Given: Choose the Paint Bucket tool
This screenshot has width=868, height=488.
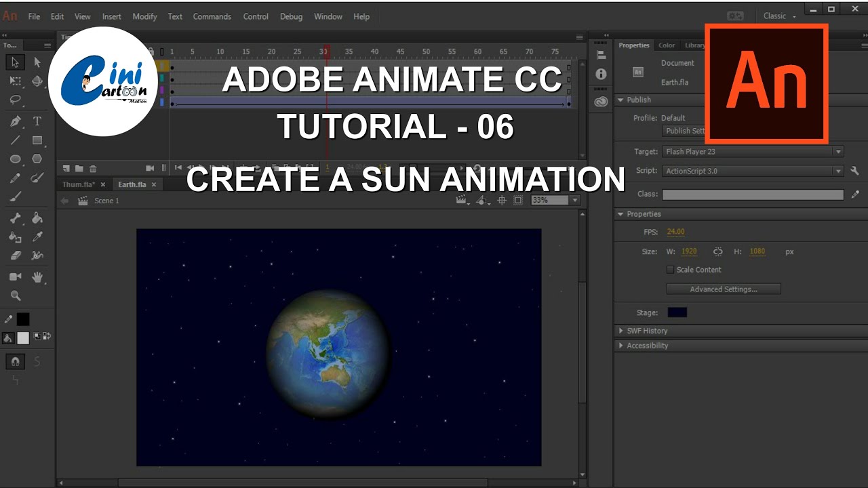Looking at the screenshot, I should click(x=37, y=218).
